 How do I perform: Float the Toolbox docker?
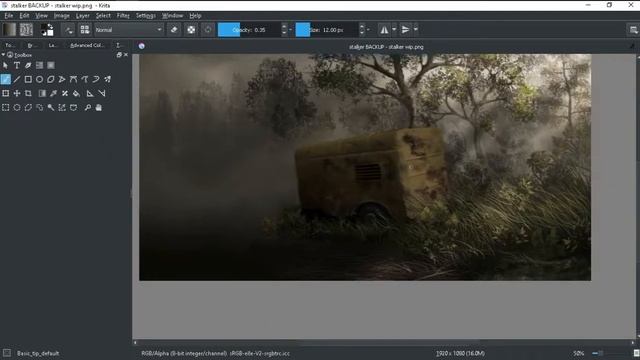point(119,55)
